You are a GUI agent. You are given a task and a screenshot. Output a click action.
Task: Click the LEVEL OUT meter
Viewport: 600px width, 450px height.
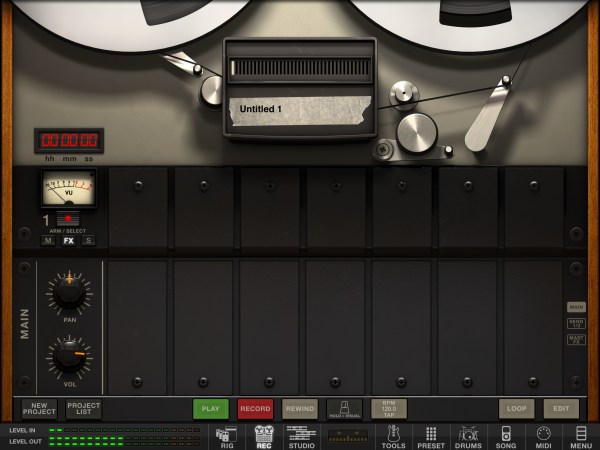124,441
